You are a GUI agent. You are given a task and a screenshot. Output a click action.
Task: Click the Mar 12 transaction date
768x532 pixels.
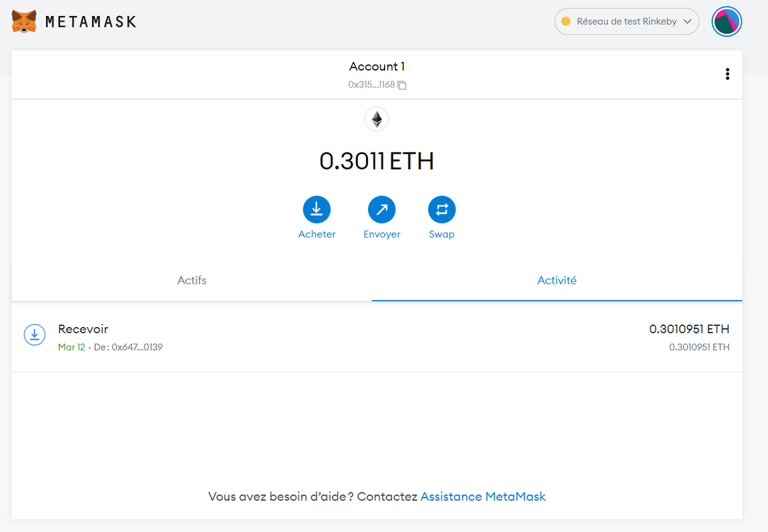72,348
